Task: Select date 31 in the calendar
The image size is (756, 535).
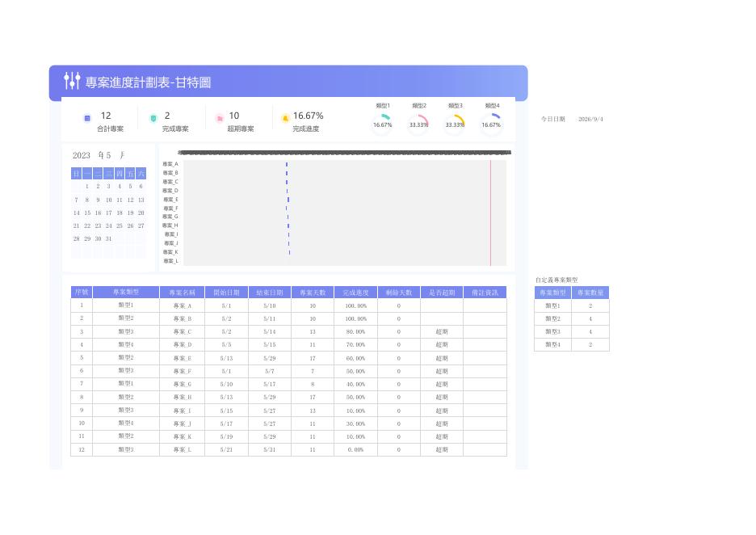Action: pyautogui.click(x=108, y=238)
